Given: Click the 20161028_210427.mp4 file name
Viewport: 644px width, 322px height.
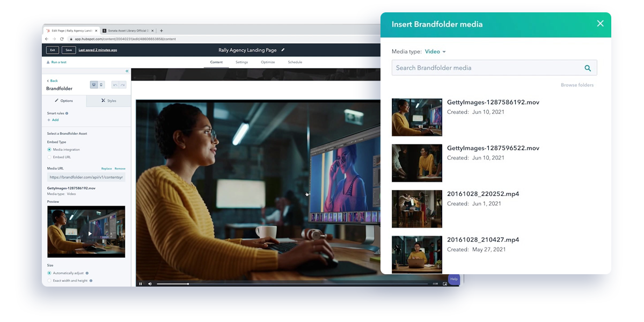Looking at the screenshot, I should coord(483,240).
